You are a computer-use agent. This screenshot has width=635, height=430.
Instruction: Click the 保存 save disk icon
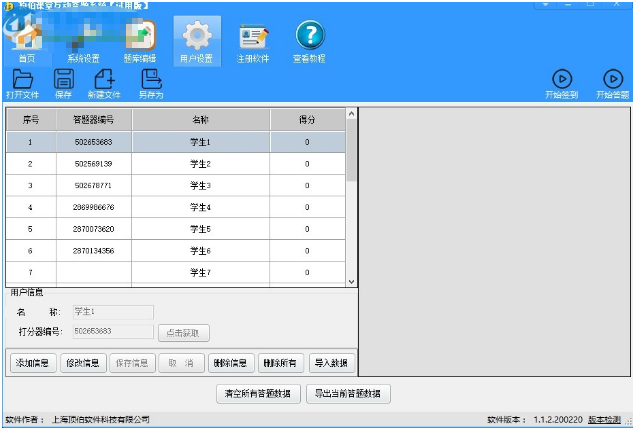[x=63, y=82]
